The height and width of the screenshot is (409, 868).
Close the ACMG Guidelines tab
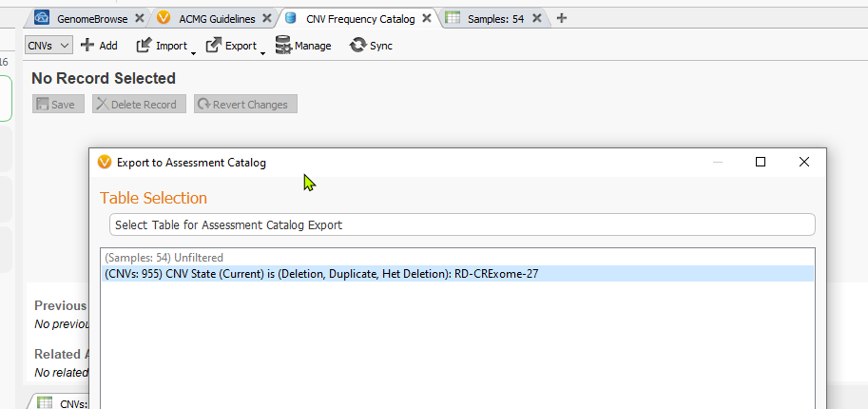267,18
